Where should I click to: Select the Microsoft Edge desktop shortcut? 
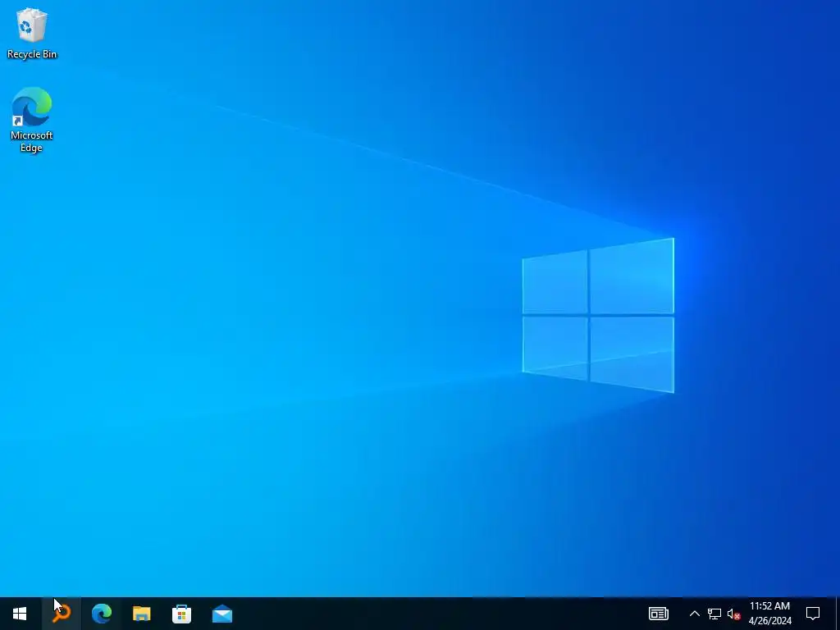point(32,120)
